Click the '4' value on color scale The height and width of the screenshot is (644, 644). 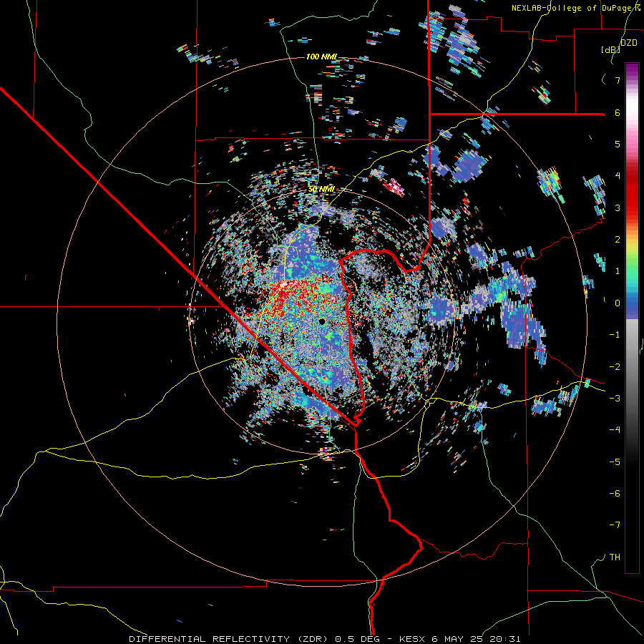(618, 176)
